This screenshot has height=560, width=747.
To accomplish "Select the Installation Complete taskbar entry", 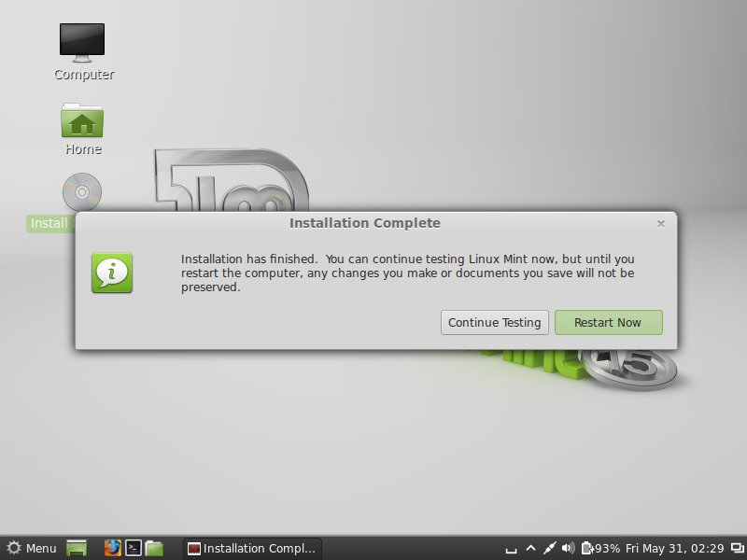I will point(251,548).
